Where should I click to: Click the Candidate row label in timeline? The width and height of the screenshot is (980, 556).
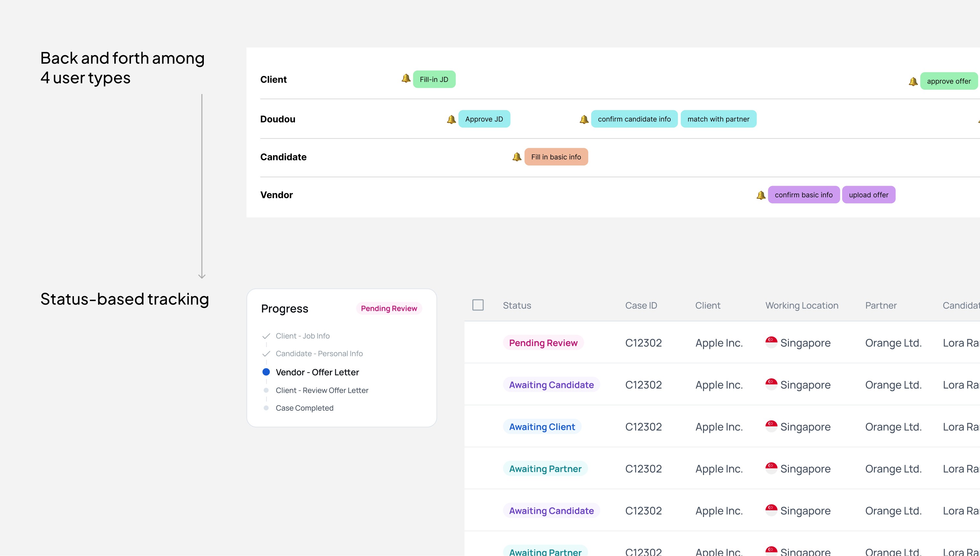tap(284, 157)
